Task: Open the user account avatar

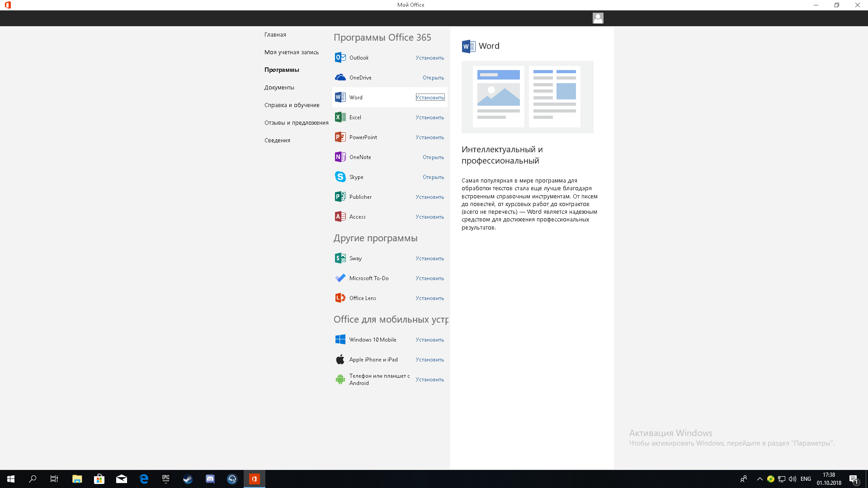Action: (598, 18)
